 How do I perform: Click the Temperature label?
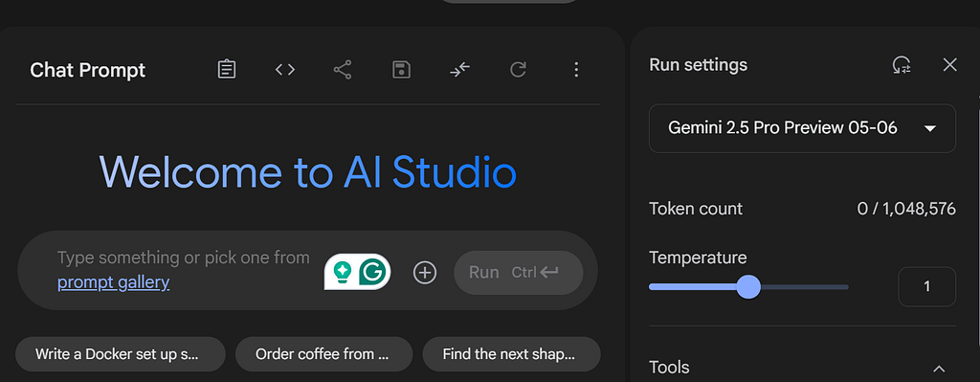pos(698,258)
